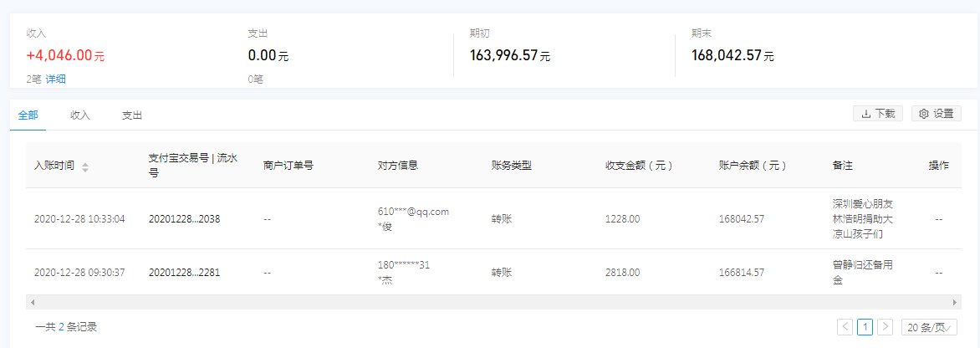Switch to the 全部 tab
Viewport: 980px width, 348px height.
pyautogui.click(x=28, y=115)
